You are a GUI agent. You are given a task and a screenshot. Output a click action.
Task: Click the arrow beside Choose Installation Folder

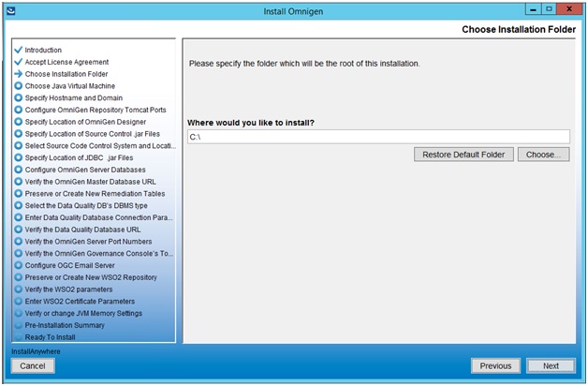point(18,73)
